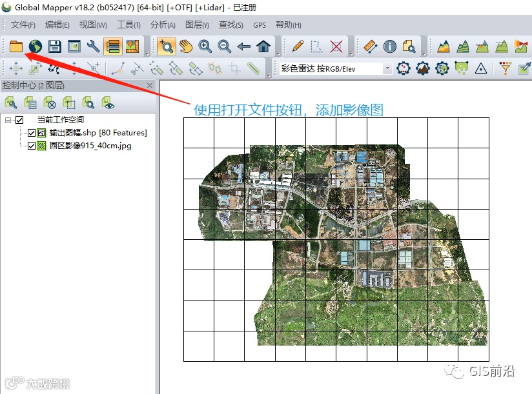Select the hand Pan tool

click(185, 46)
